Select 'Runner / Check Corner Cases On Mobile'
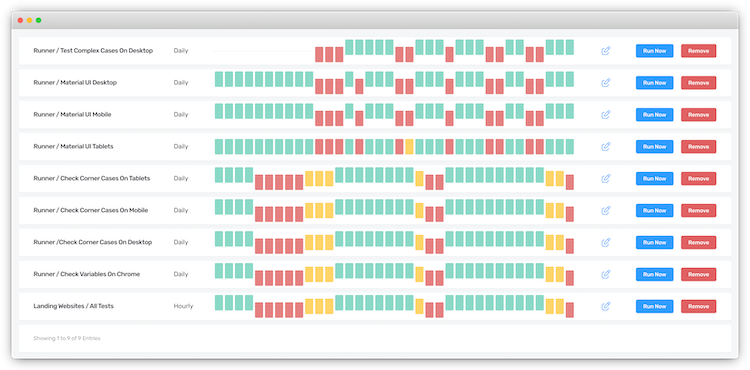 [91, 210]
